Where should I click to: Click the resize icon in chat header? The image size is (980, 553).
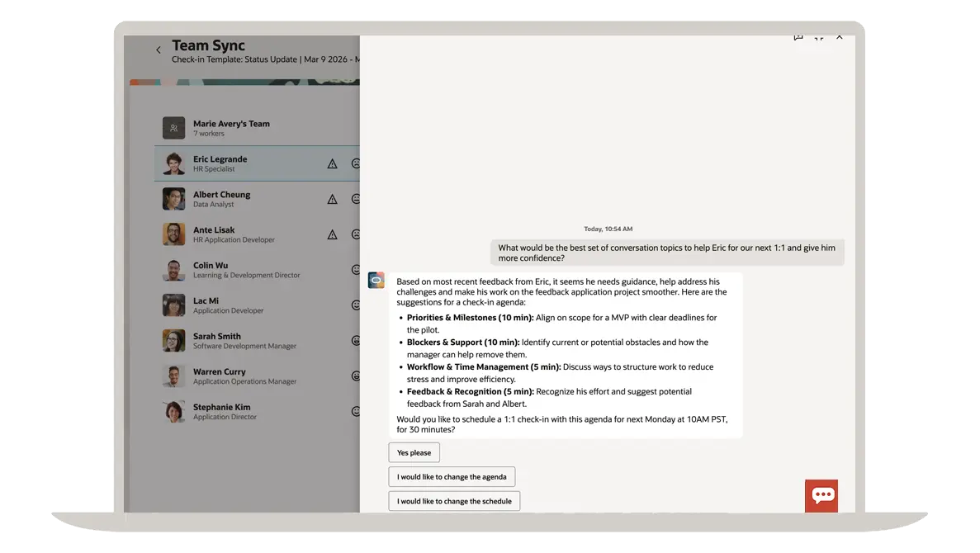coord(818,37)
